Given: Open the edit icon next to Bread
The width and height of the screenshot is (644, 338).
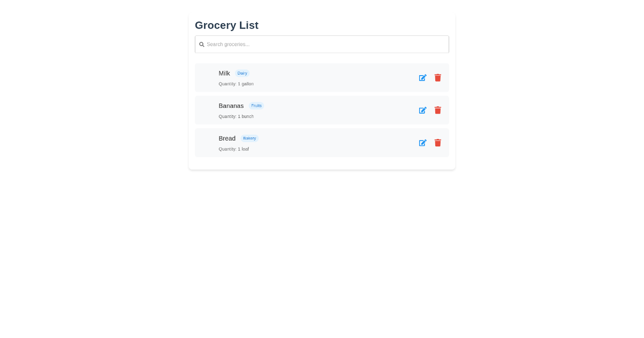Looking at the screenshot, I should tap(423, 143).
